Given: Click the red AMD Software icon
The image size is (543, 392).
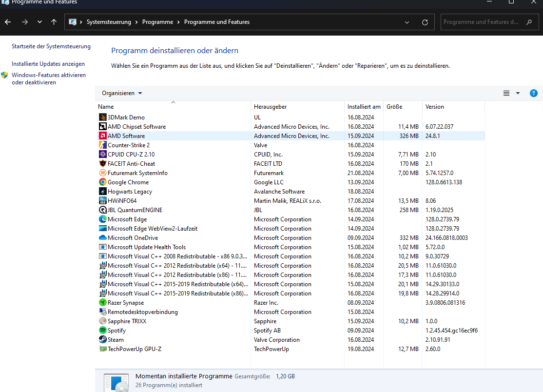Looking at the screenshot, I should 102,136.
